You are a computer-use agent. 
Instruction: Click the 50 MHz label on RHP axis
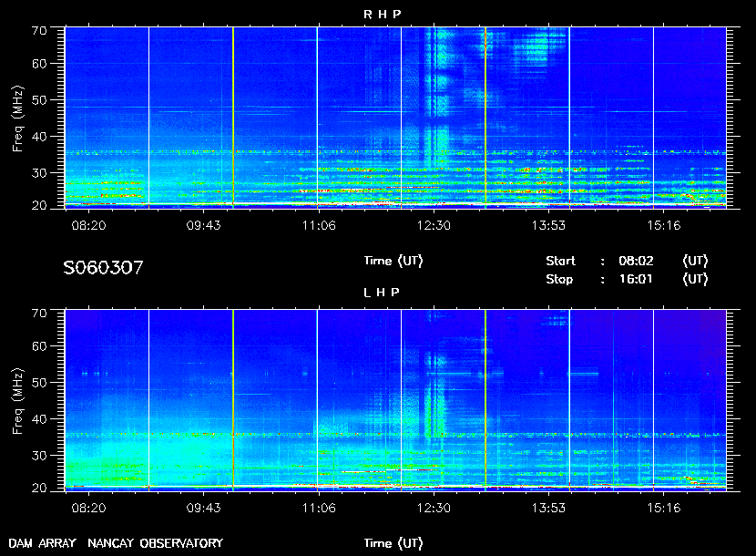[x=39, y=100]
